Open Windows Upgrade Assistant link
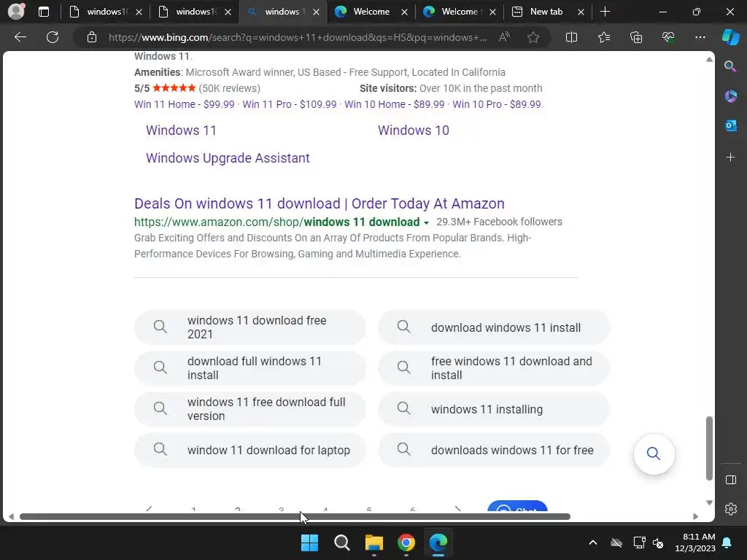This screenshot has width=747, height=560. pos(228,158)
